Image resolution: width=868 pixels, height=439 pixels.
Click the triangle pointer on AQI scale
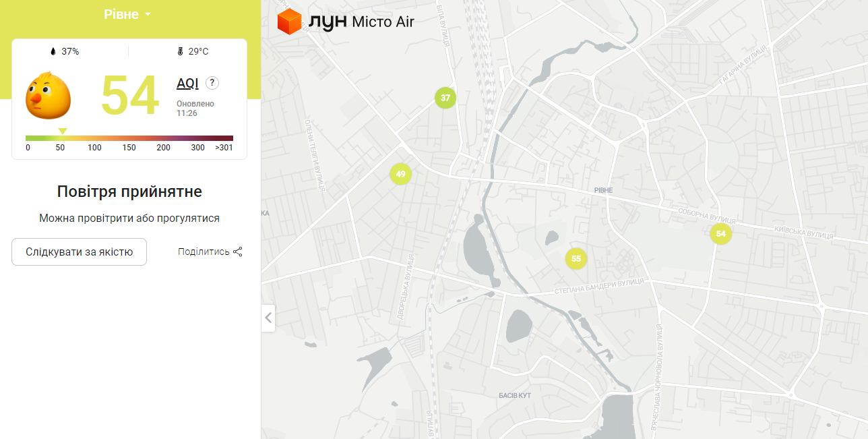[63, 131]
